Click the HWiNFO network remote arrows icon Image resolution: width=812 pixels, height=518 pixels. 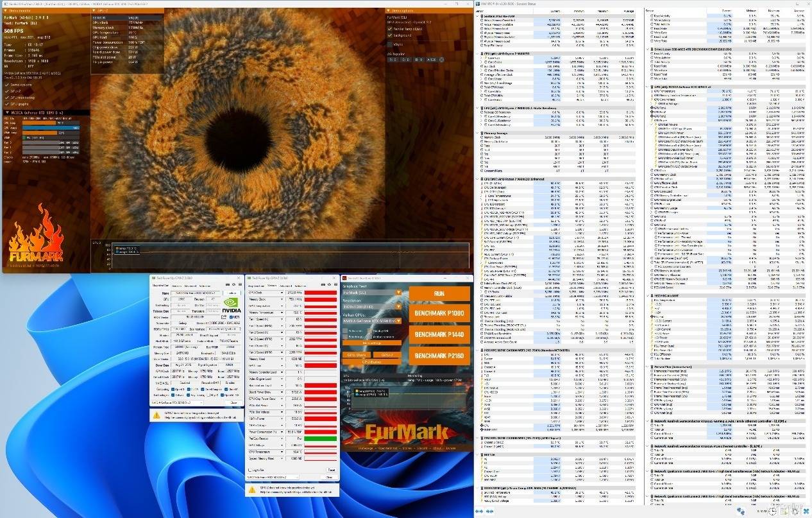[741, 511]
